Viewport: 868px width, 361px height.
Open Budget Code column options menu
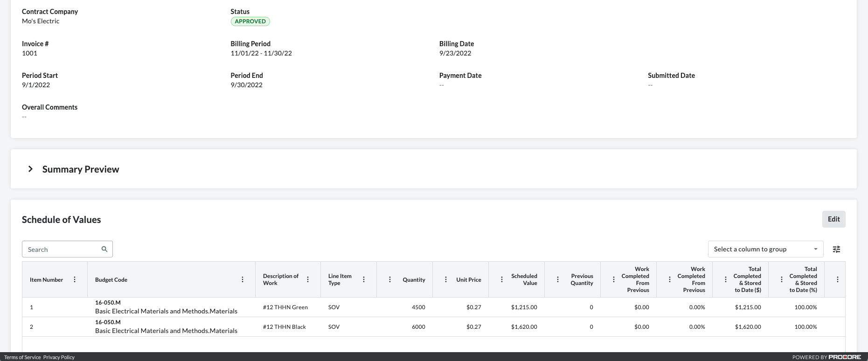243,280
